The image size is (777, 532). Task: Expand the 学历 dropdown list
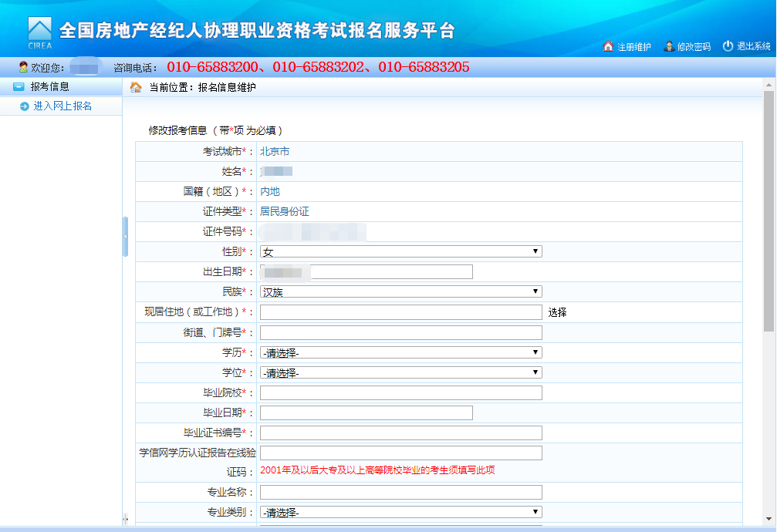click(x=400, y=352)
